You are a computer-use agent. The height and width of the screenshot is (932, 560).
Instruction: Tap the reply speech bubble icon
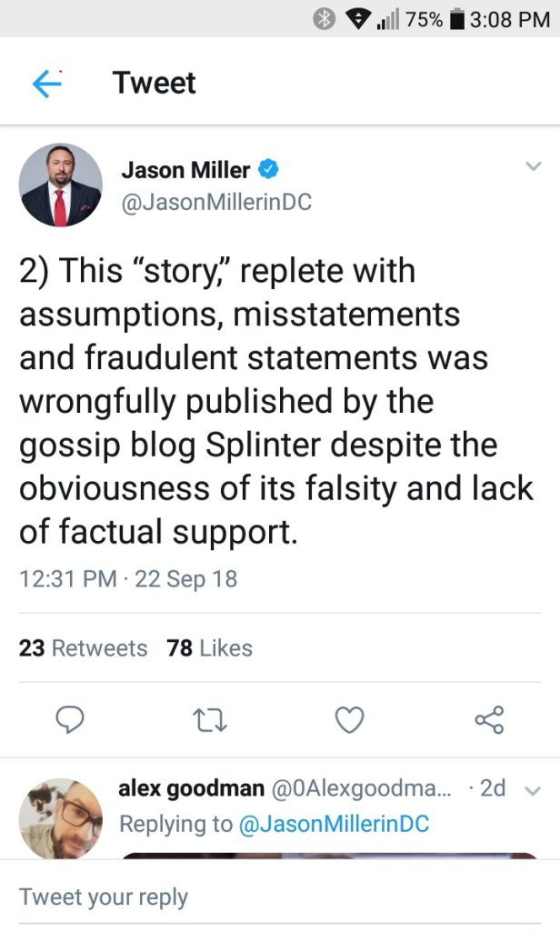(x=71, y=720)
